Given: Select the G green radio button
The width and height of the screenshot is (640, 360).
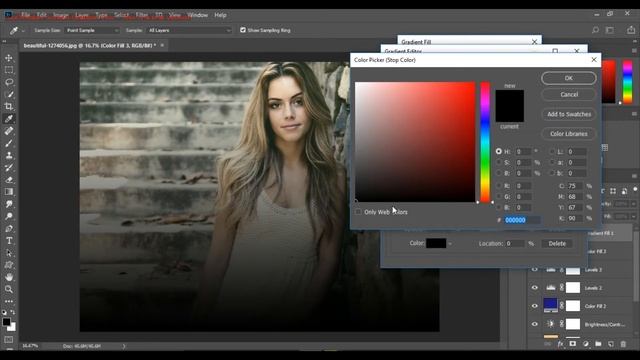Looking at the screenshot, I should [x=499, y=197].
